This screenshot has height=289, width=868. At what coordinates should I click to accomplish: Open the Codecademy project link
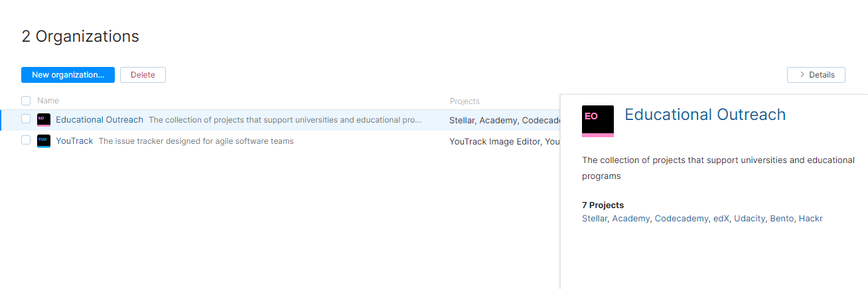(681, 218)
